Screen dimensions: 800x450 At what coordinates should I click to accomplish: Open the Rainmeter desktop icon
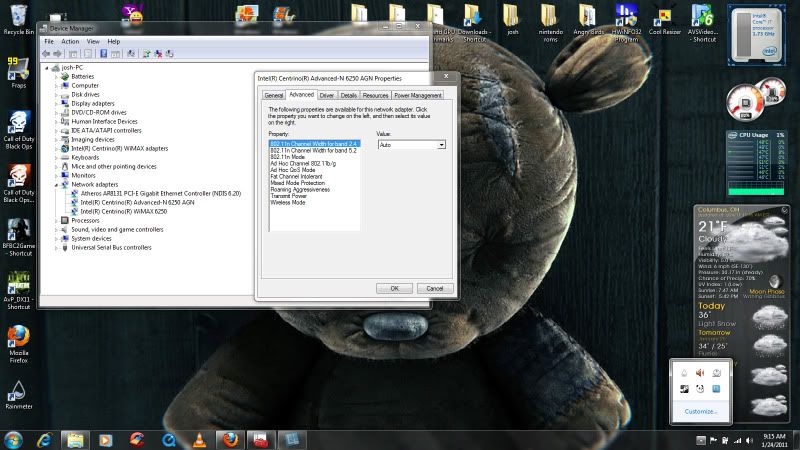[19, 395]
